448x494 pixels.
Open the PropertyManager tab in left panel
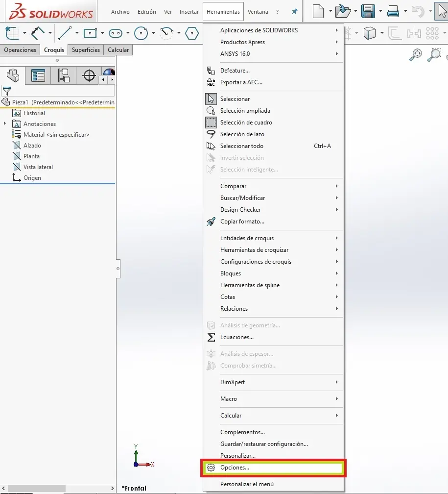click(38, 76)
